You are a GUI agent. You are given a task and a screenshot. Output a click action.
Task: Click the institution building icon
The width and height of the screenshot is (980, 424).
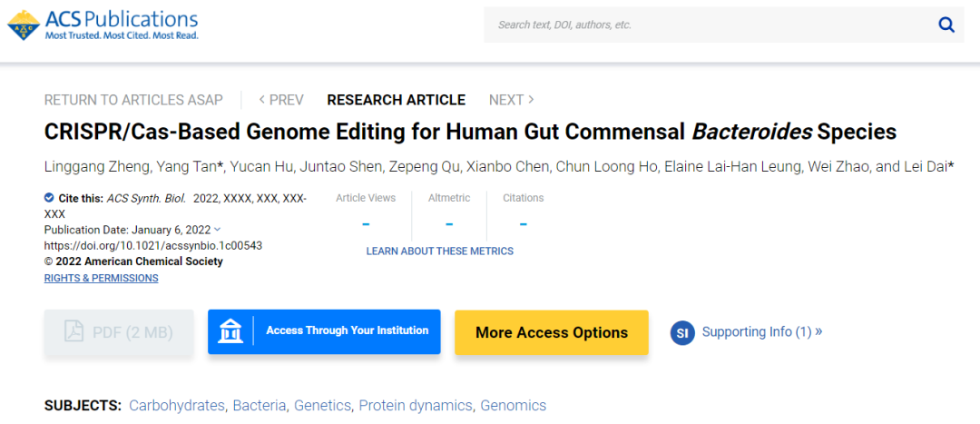(230, 331)
